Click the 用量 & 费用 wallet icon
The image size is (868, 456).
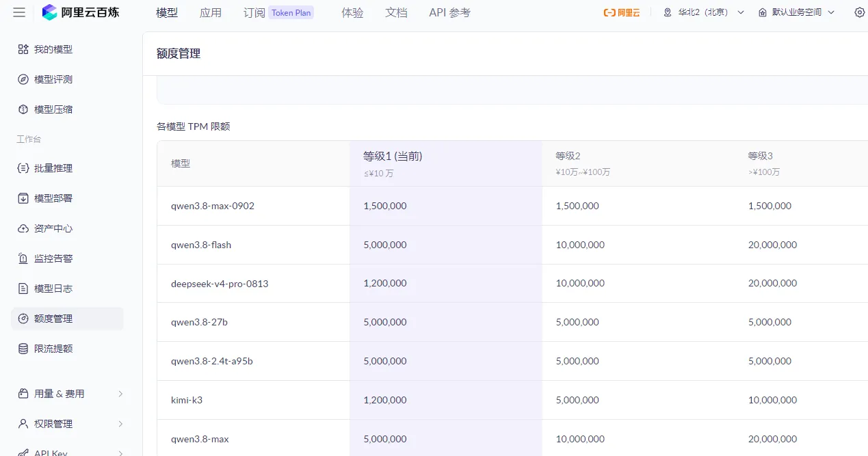point(23,394)
